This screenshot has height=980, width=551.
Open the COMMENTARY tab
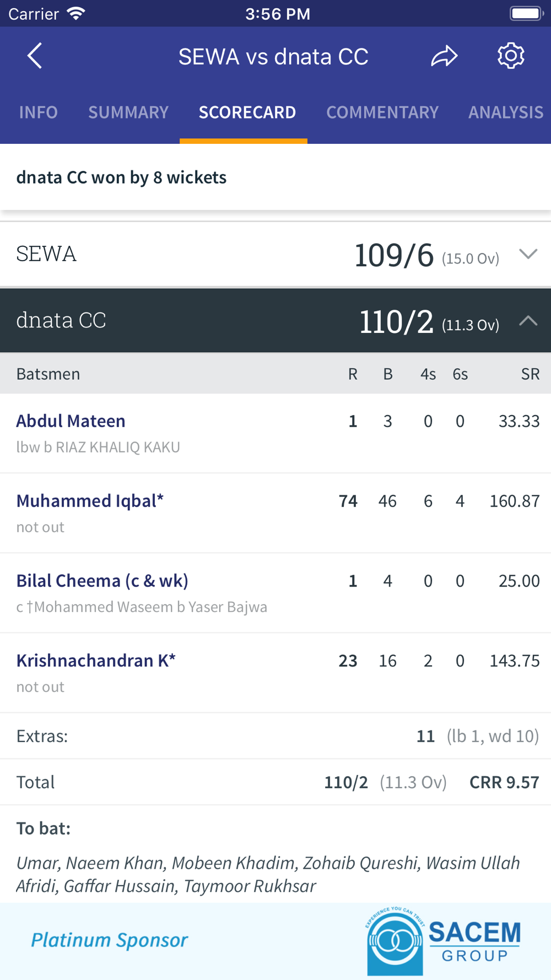click(x=382, y=112)
